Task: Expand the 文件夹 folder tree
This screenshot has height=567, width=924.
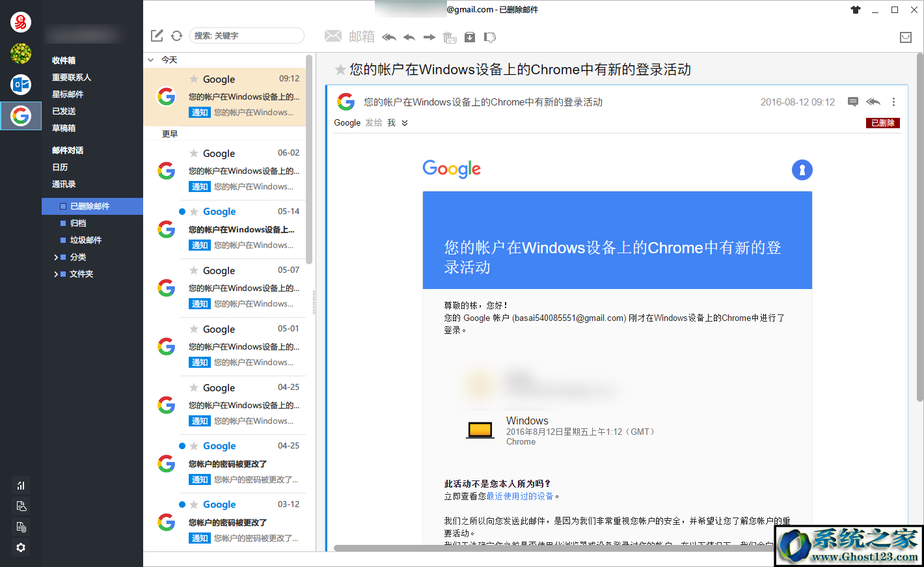Action: pos(56,274)
